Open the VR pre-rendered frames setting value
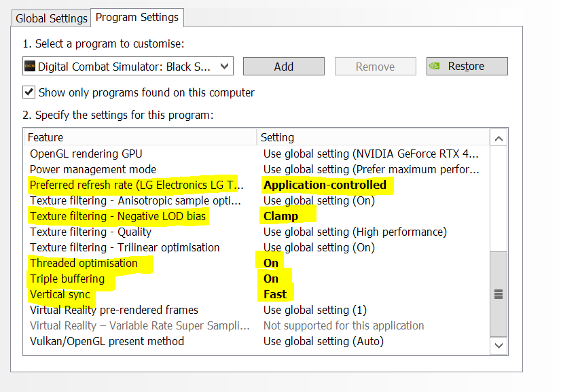Screen dimensions: 561x392 coord(315,310)
